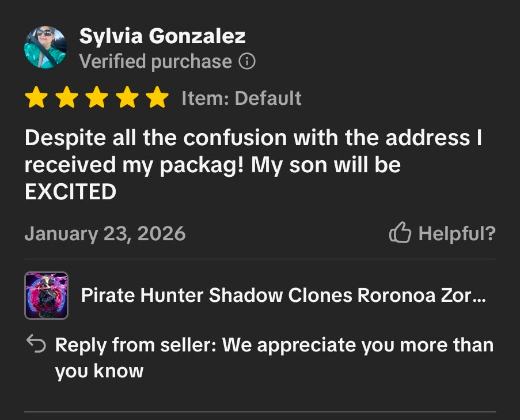Image resolution: width=520 pixels, height=420 pixels.
Task: Click the second yellow rating star
Action: click(66, 97)
